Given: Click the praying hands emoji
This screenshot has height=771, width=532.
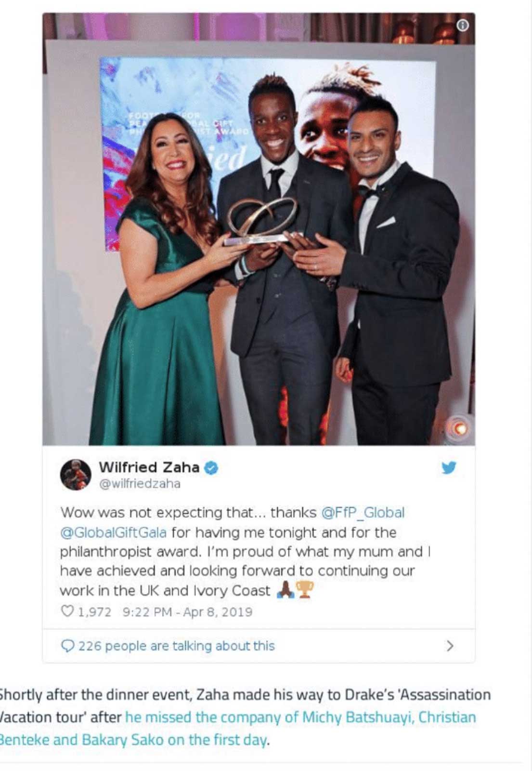Looking at the screenshot, I should click(285, 589).
